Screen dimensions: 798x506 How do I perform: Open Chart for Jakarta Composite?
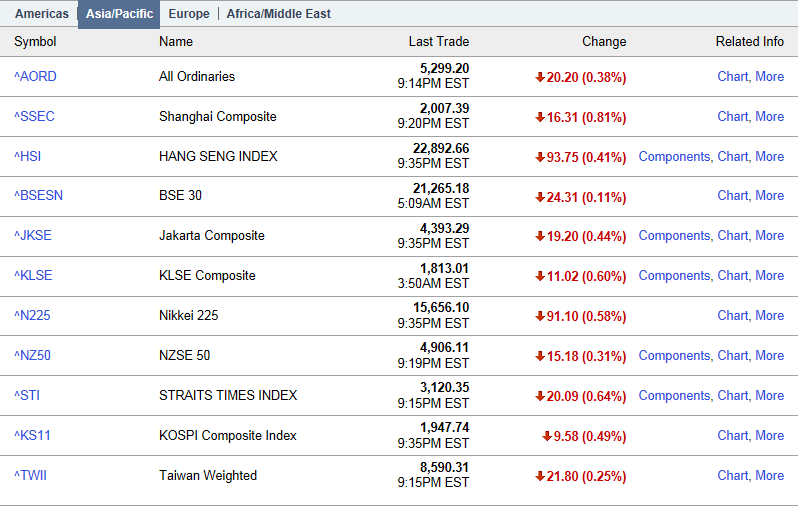point(732,235)
